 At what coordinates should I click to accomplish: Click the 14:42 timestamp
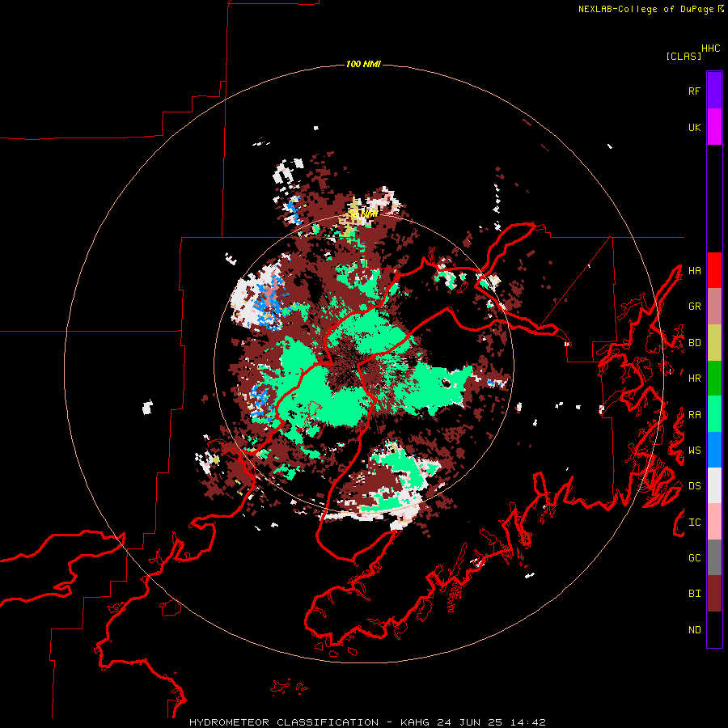pyautogui.click(x=528, y=722)
